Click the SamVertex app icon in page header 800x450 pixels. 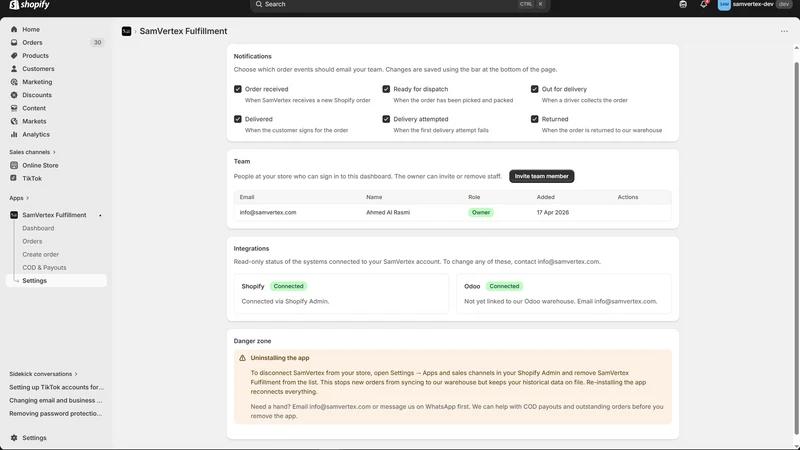[x=127, y=31]
